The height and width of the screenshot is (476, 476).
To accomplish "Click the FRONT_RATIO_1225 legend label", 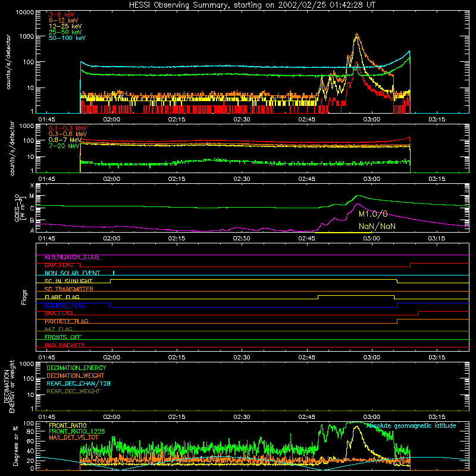I will [x=77, y=431].
